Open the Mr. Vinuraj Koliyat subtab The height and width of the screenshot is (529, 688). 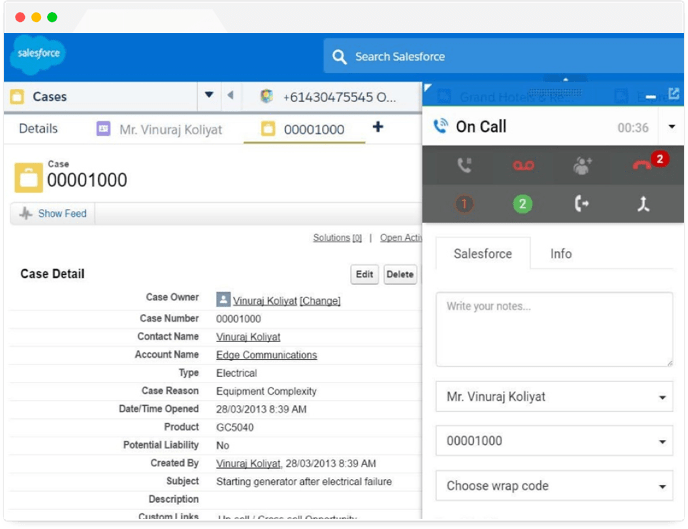(160, 129)
